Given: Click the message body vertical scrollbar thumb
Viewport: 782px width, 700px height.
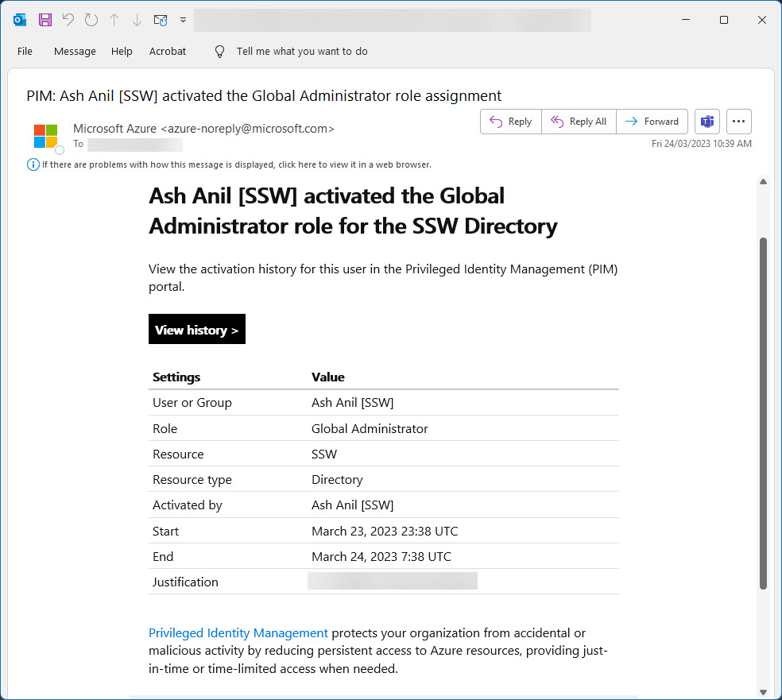Looking at the screenshot, I should point(763,413).
